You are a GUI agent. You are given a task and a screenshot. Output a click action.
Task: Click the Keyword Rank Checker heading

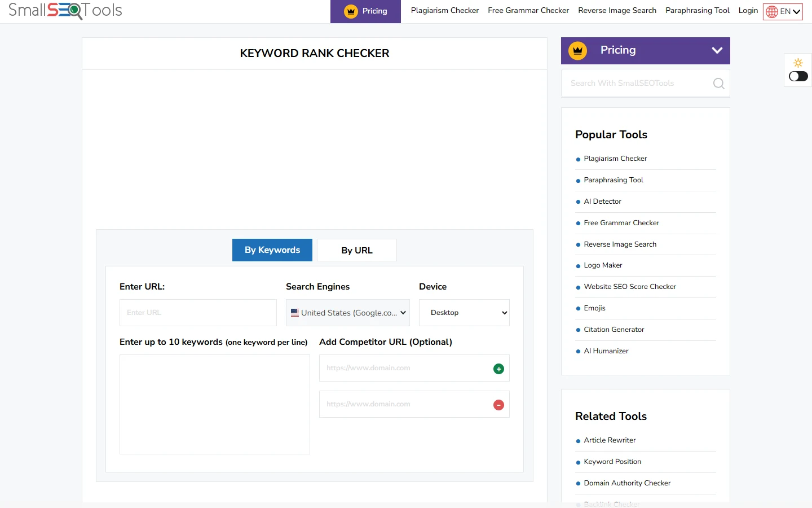click(315, 54)
